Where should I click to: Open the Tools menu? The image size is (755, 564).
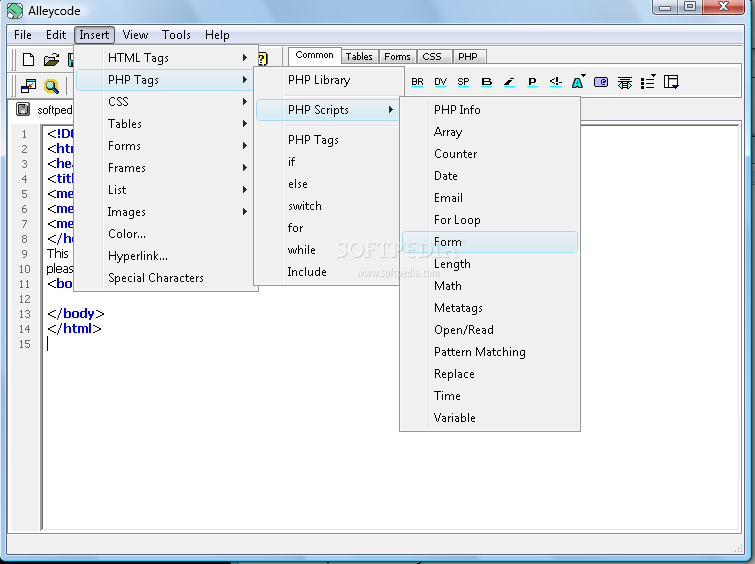coord(176,35)
